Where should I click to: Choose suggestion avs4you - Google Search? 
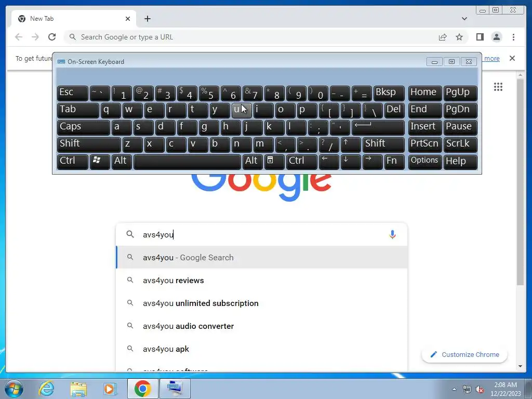261,258
